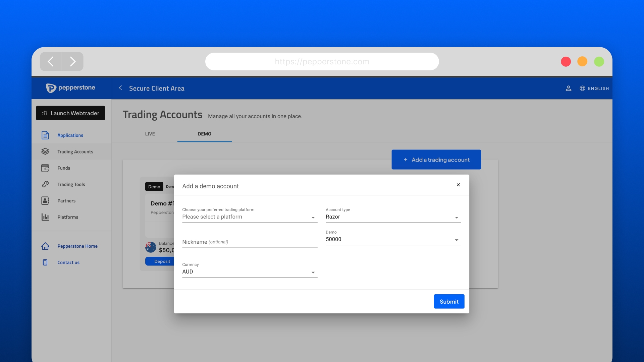Expand the Currency AUD dropdown
Image resolution: width=644 pixels, height=362 pixels.
pyautogui.click(x=250, y=272)
